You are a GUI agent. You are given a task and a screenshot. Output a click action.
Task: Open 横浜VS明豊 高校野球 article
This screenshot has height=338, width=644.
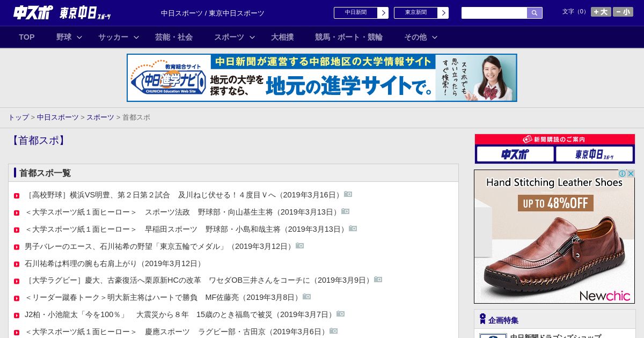[x=184, y=195]
